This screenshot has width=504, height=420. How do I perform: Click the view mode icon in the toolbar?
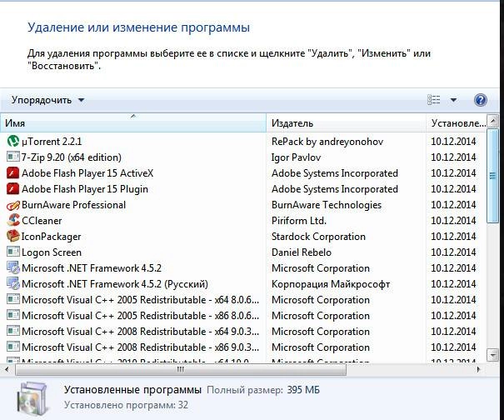434,100
